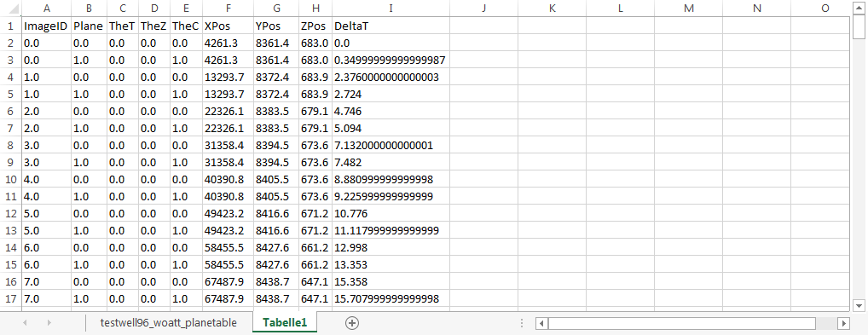Image resolution: width=868 pixels, height=335 pixels.
Task: Select DeltaT cell 7.482
Action: (x=391, y=162)
